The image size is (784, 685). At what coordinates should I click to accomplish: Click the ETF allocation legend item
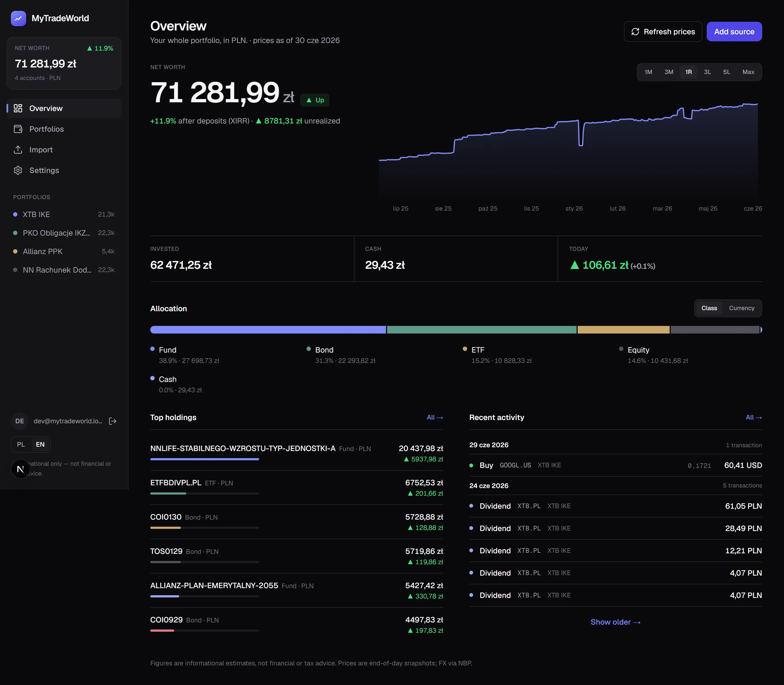498,355
